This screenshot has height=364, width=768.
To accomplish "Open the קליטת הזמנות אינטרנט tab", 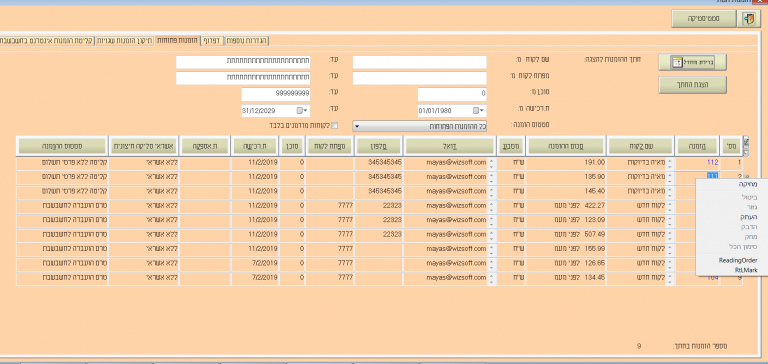I will pyautogui.click(x=47, y=40).
